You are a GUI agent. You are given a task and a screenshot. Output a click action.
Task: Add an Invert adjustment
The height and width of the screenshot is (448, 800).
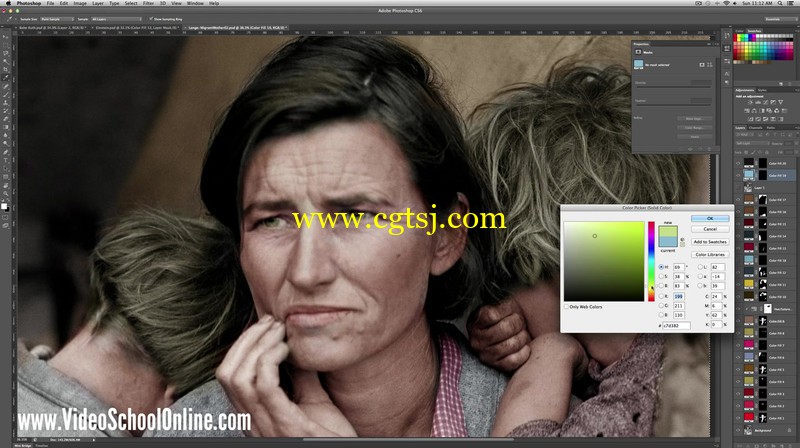751,119
